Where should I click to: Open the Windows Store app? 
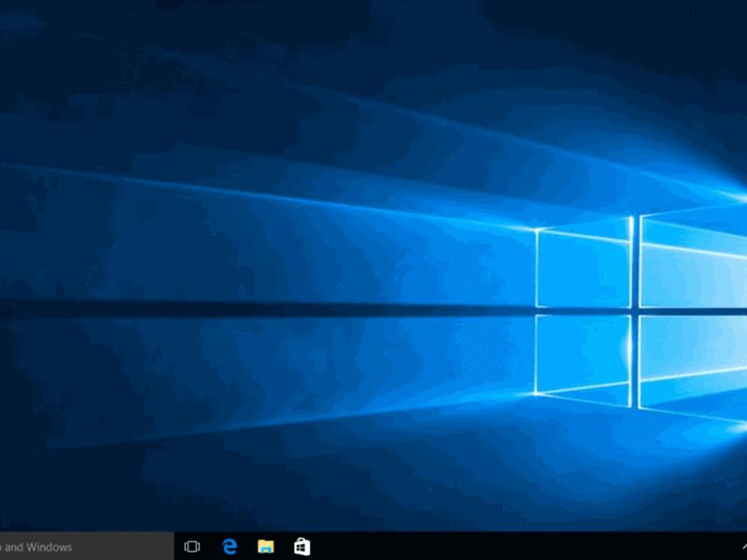pos(302,546)
